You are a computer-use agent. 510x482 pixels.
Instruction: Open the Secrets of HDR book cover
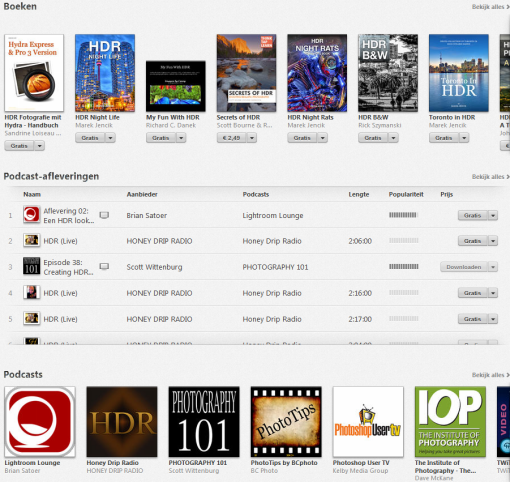[x=246, y=73]
